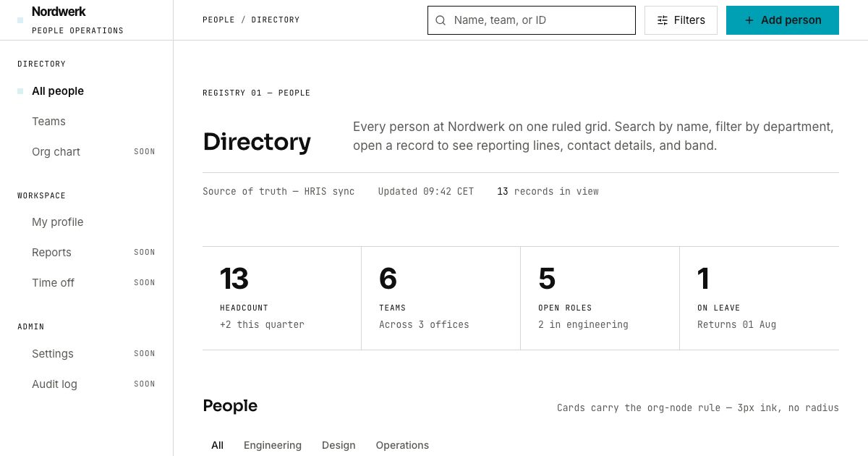Viewport: 868px width, 456px height.
Task: Click the ADMIN section label
Action: tap(31, 327)
